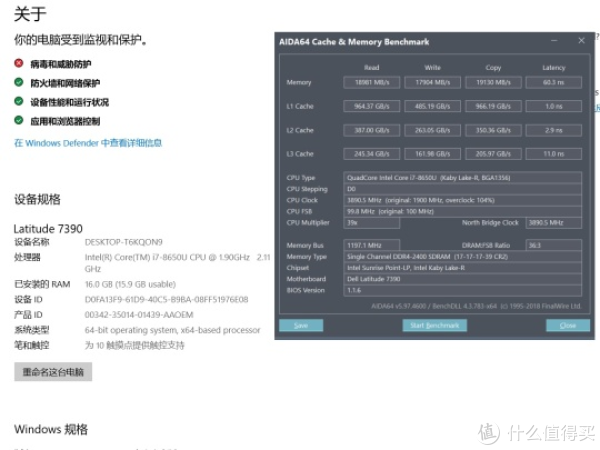Click Memory Type DDR4-2400 SDRAM field

[463, 256]
